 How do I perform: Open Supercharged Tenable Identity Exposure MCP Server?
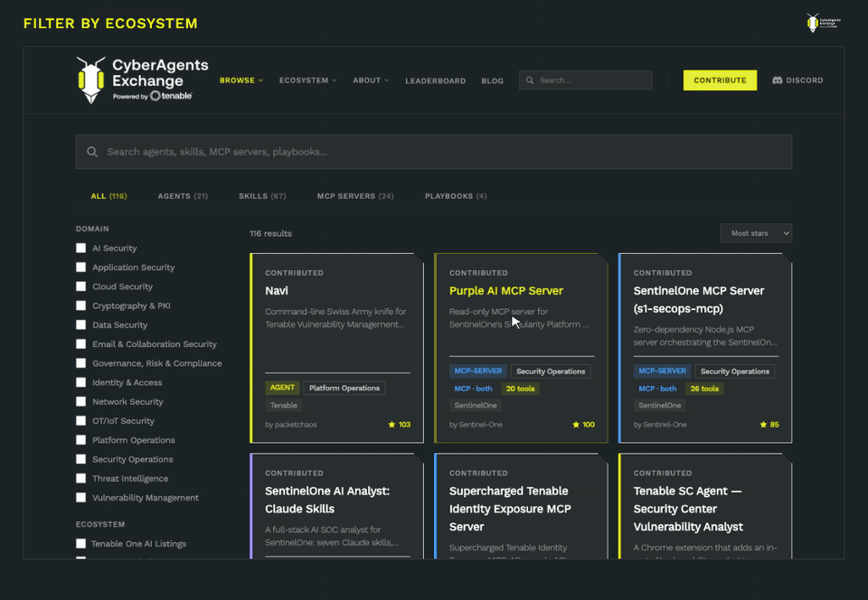click(510, 509)
